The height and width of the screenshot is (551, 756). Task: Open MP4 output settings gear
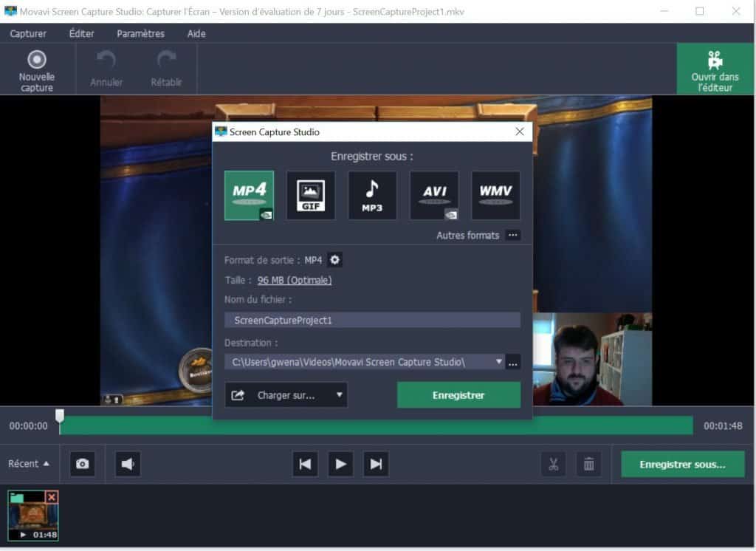[x=335, y=260]
